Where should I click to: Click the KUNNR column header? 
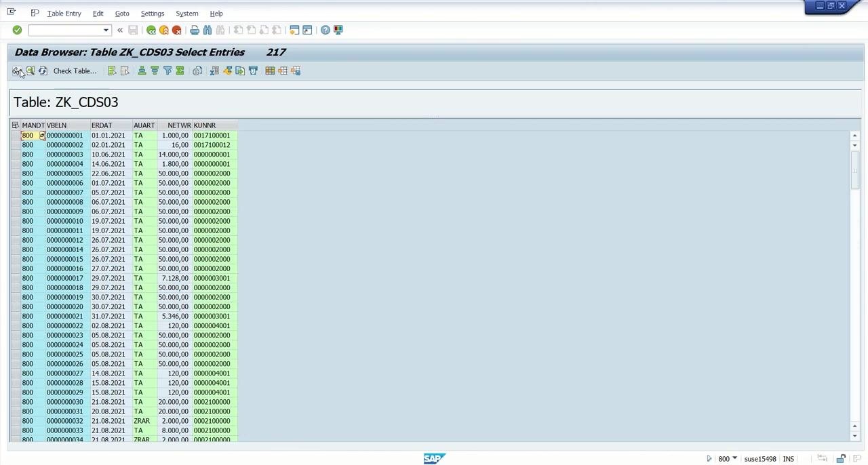(x=214, y=125)
